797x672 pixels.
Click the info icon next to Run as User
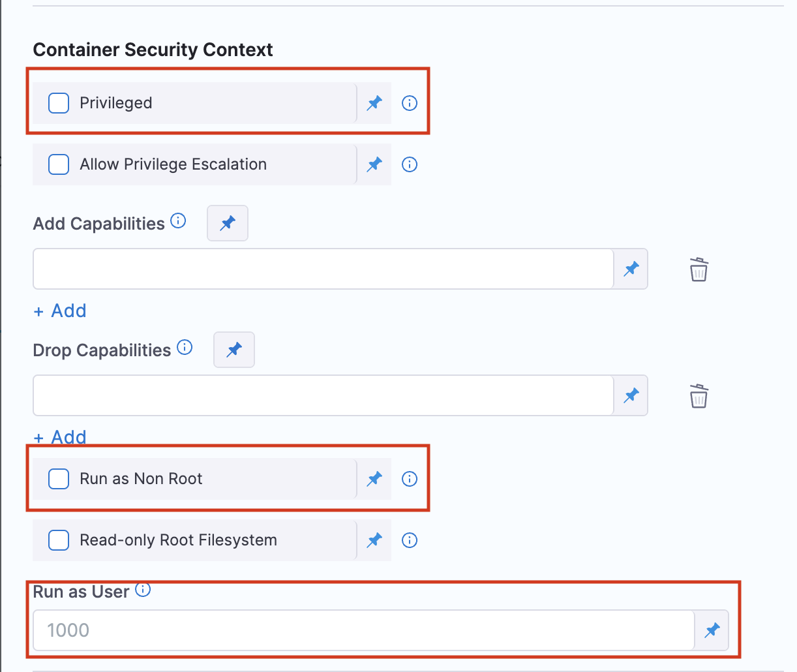click(x=143, y=590)
